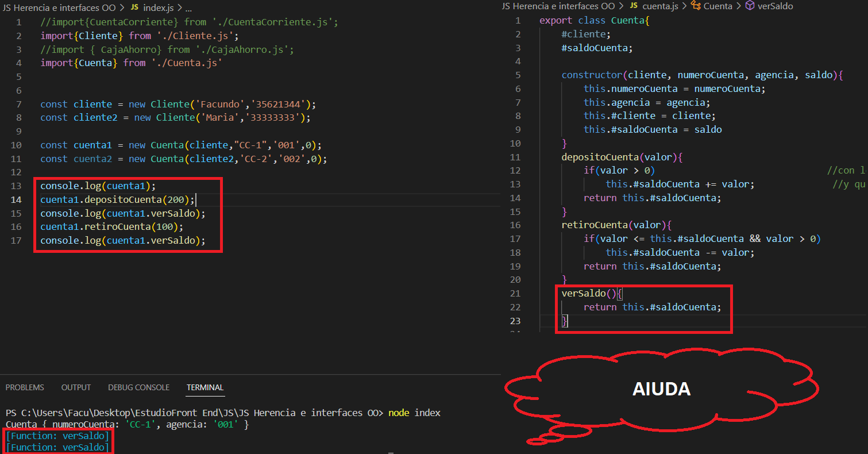Viewport: 868px width, 454px height.
Task: Click this.#saldoCuenta -= valor statement
Action: 680,253
